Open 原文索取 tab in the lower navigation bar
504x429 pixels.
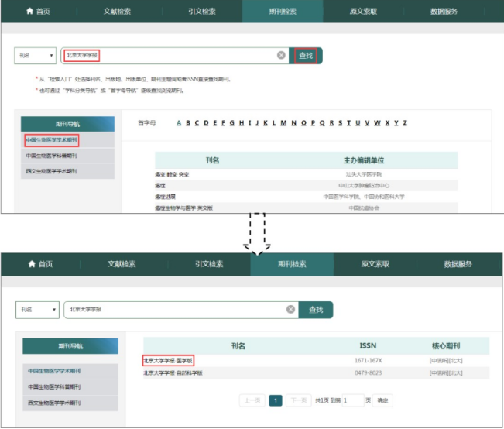375,264
